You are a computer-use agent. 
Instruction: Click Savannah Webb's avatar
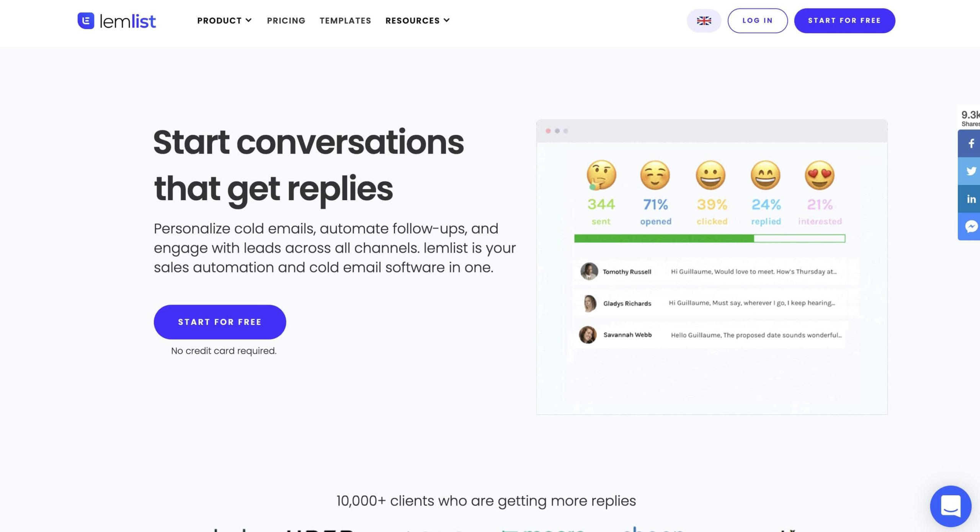(x=588, y=335)
